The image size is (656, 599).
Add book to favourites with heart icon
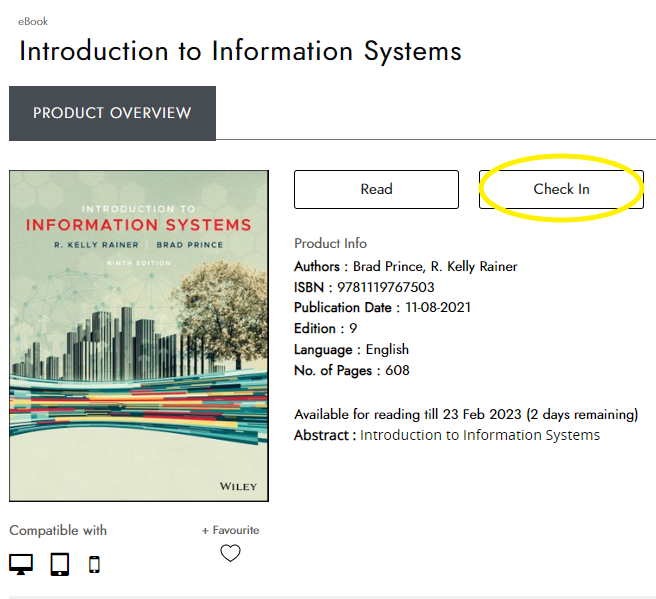tap(231, 553)
